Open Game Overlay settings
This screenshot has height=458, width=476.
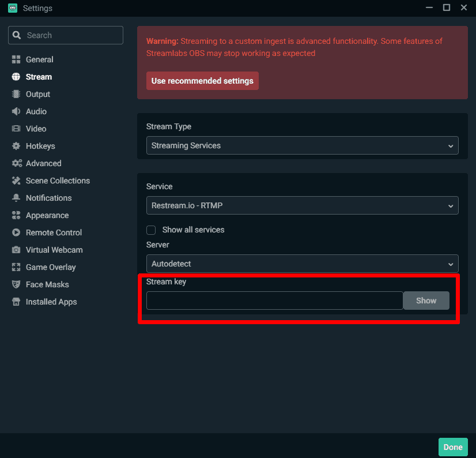[51, 268]
